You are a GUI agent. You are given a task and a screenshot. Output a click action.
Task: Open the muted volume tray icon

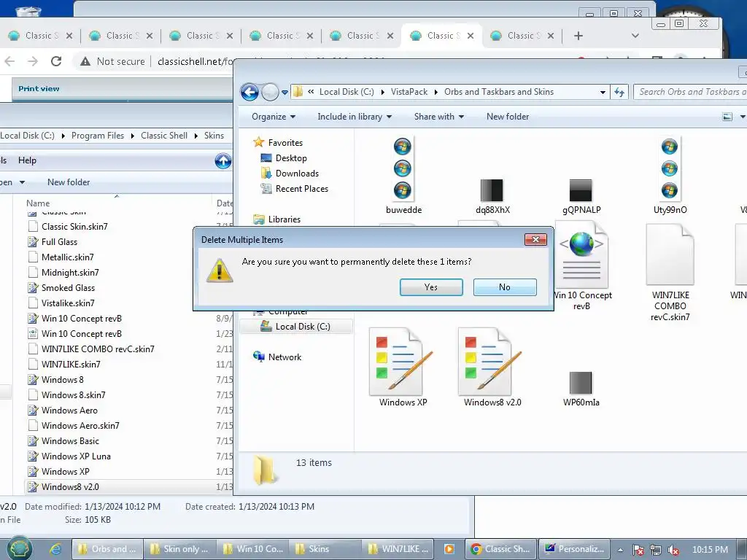673,550
